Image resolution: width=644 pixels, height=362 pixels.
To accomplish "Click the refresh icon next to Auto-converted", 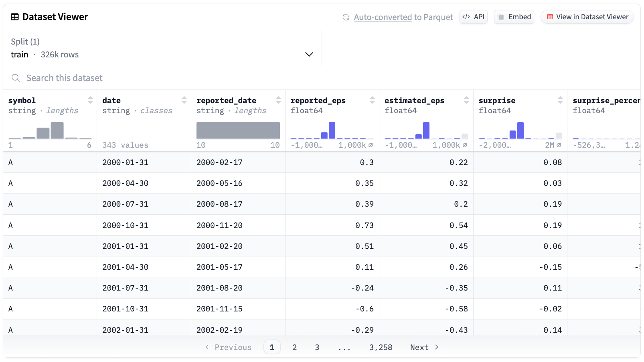I will (345, 17).
